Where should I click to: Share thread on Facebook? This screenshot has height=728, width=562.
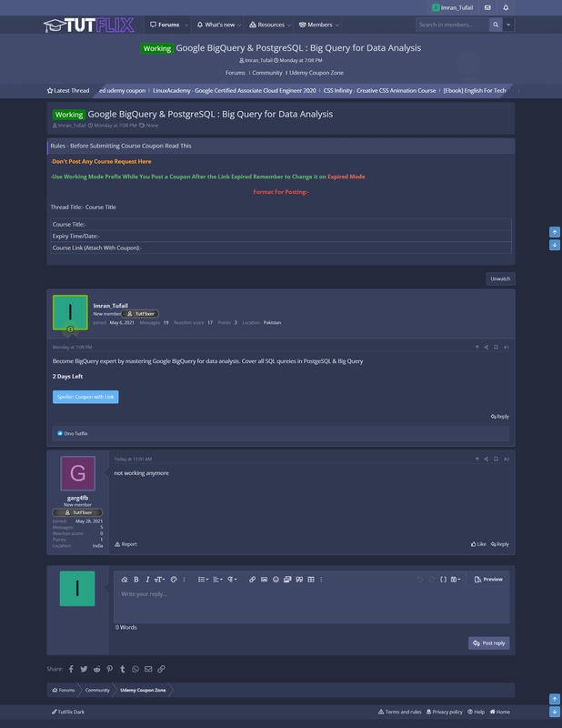tap(71, 669)
